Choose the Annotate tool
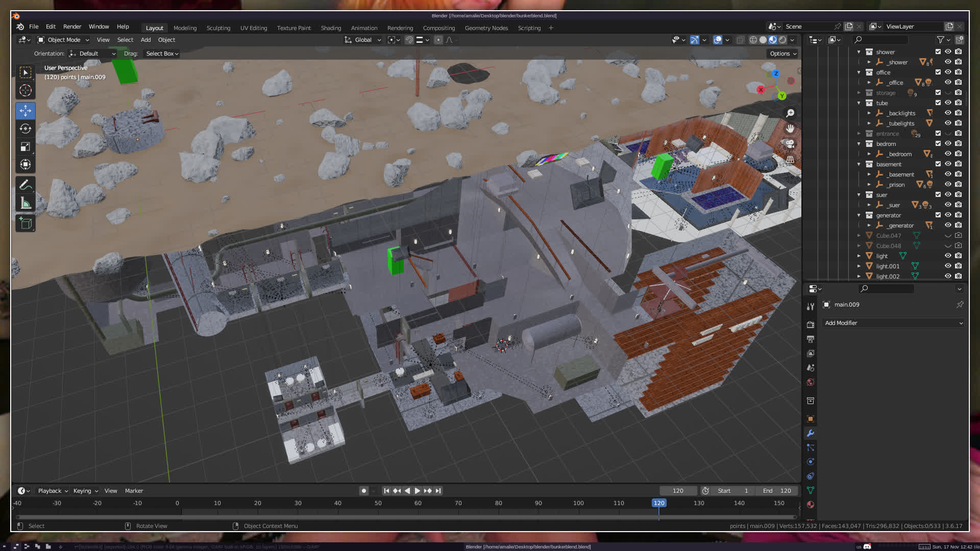 click(x=26, y=185)
